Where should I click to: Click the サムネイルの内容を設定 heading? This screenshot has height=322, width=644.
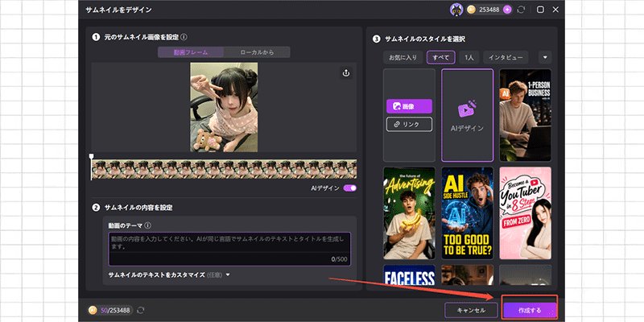coord(138,208)
